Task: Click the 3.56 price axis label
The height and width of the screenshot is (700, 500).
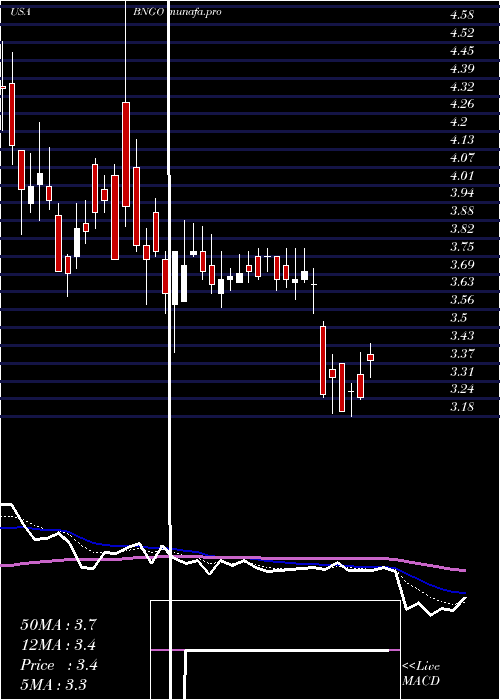Action: [462, 300]
